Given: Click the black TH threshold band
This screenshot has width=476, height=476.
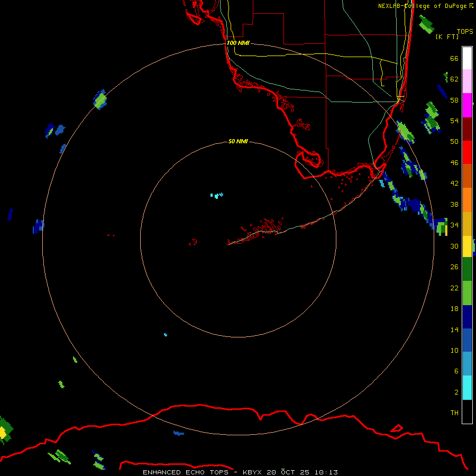Looking at the screenshot, I should point(467,411).
